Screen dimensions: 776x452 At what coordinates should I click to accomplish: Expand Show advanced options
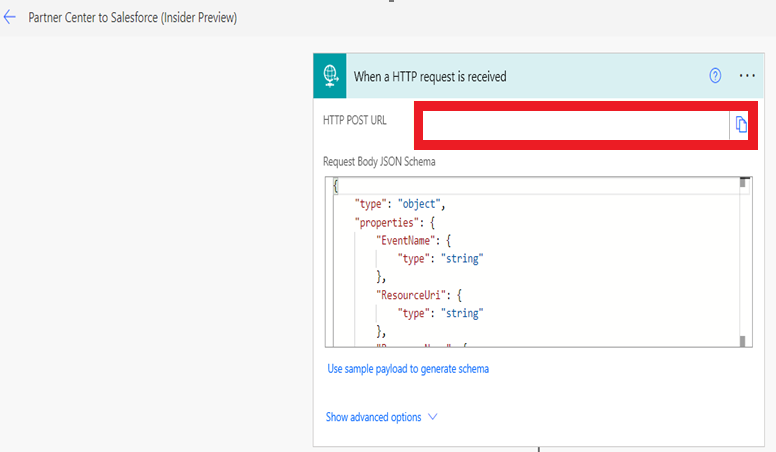pos(381,417)
